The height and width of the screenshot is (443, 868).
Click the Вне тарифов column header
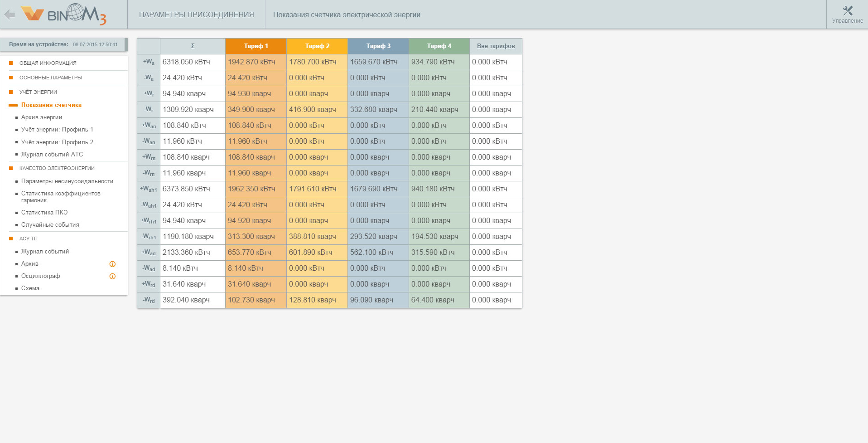coord(496,46)
